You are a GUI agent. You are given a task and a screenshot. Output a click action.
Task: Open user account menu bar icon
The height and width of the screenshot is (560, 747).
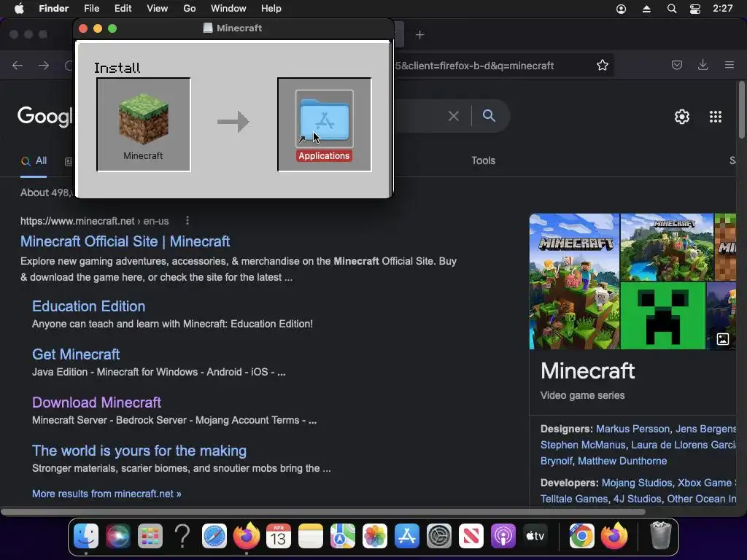coord(622,9)
